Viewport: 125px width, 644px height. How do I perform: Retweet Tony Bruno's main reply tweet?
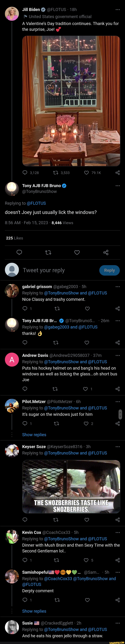click(x=48, y=253)
